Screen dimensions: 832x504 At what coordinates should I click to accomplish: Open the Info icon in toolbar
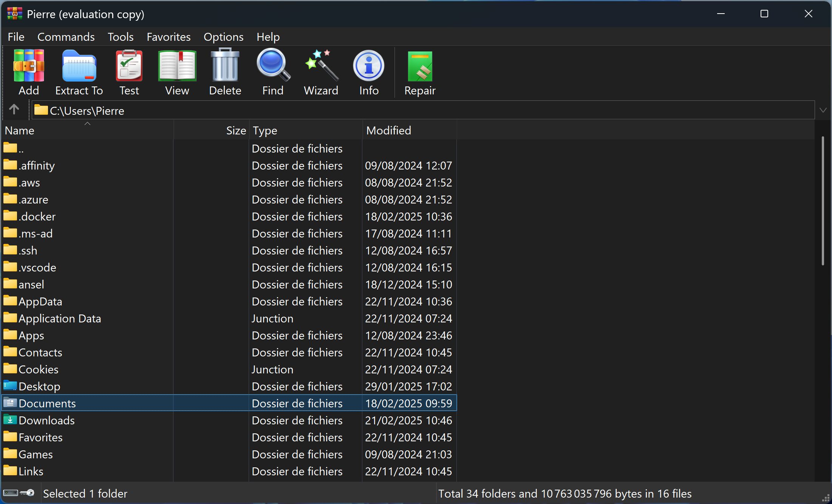369,66
